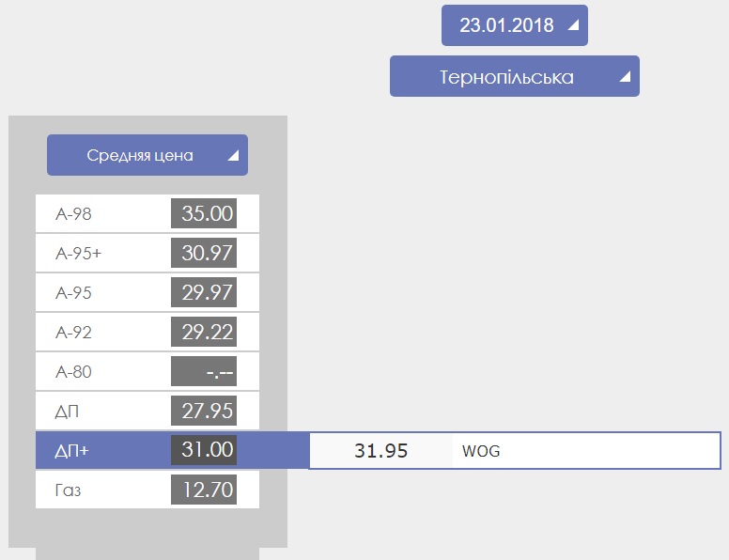Select the A-80 fuel row
The height and width of the screenshot is (560, 729).
(x=147, y=372)
